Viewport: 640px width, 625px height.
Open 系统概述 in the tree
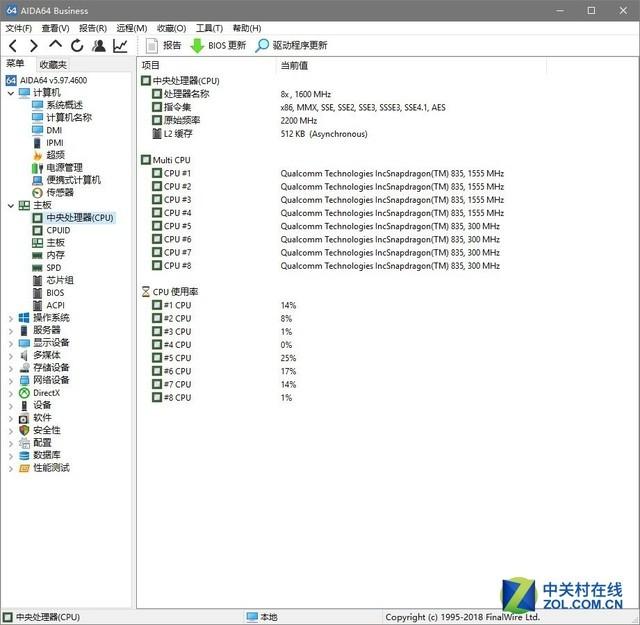click(x=58, y=105)
